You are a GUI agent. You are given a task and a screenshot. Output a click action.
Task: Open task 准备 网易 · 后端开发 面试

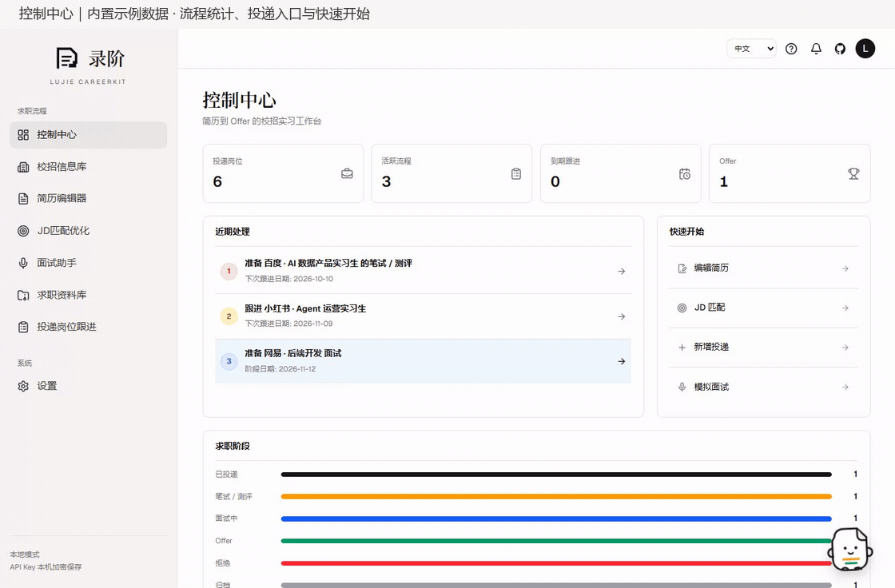click(x=423, y=361)
